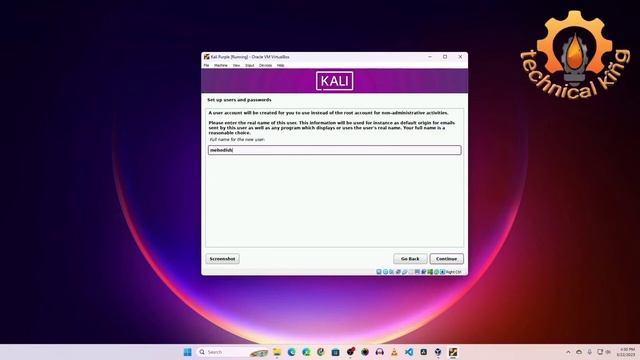Open Visual Studio Code from the taskbar

(x=409, y=352)
